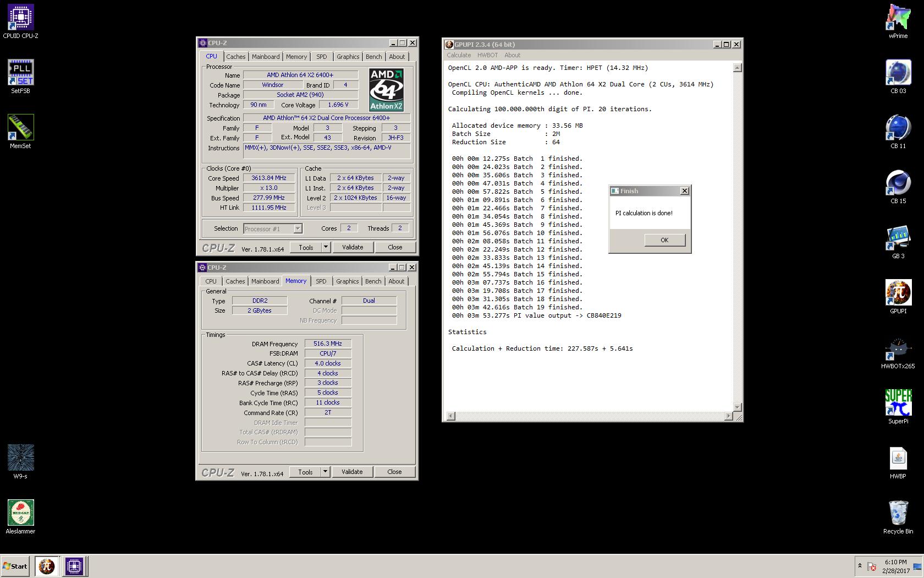
Task: Click Validate in upper CPU-Z window
Action: pos(353,247)
